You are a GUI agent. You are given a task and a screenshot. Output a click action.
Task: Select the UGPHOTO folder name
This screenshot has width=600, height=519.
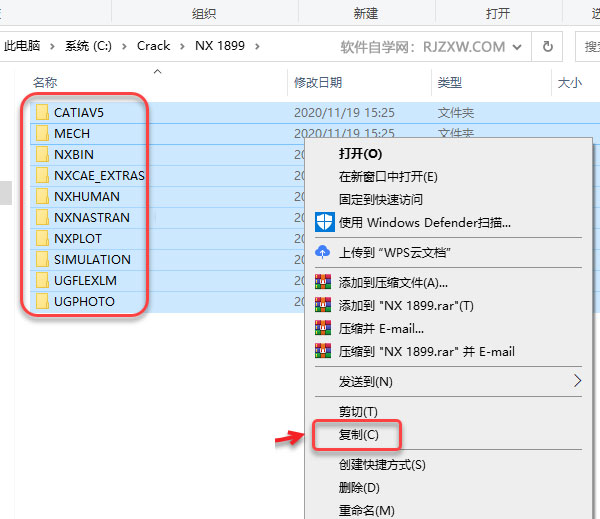tap(84, 302)
